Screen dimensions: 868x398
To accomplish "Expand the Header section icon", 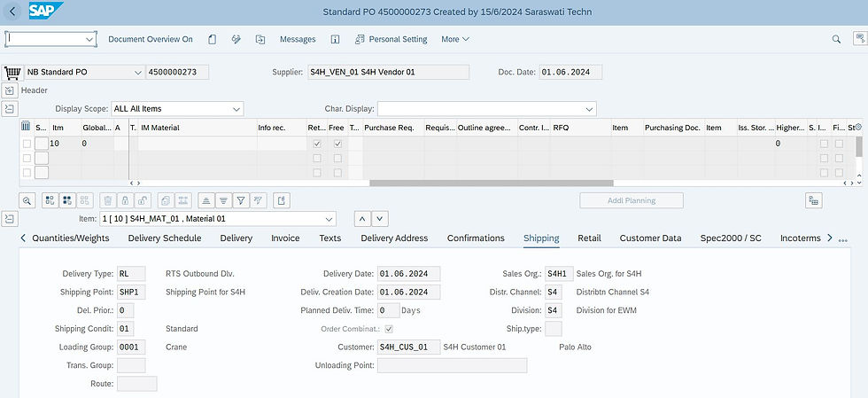I will (x=10, y=90).
